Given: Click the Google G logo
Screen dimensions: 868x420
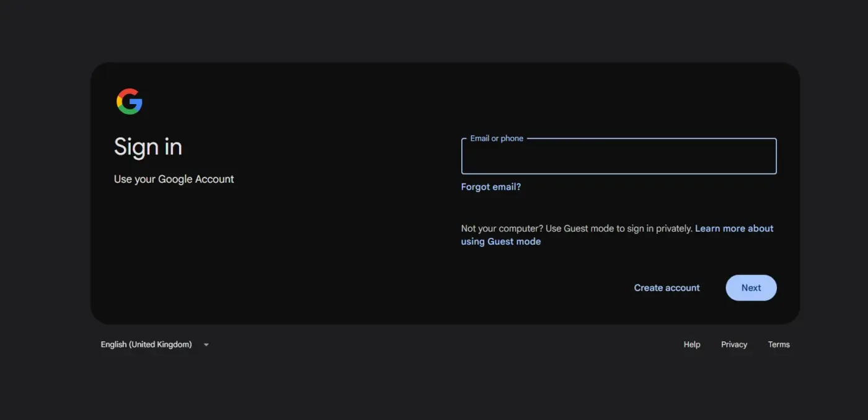Looking at the screenshot, I should click(130, 102).
